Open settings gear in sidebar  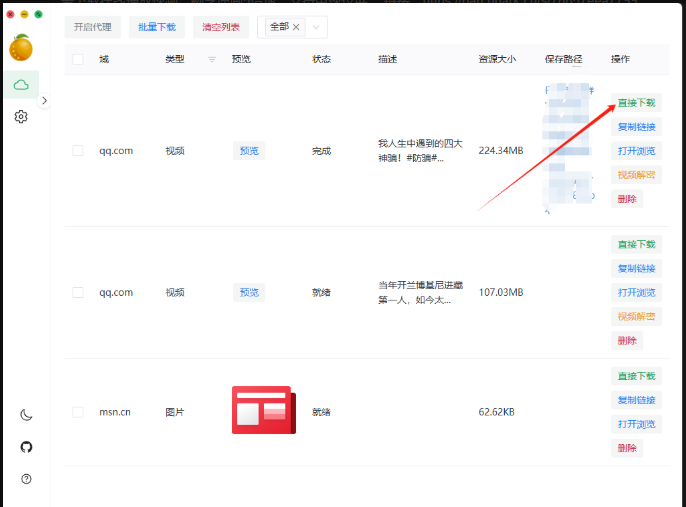21,116
